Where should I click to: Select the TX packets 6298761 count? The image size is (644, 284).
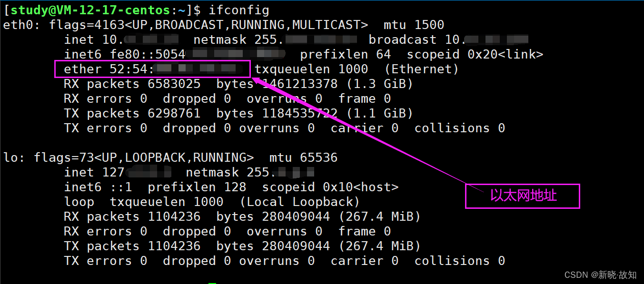132,113
